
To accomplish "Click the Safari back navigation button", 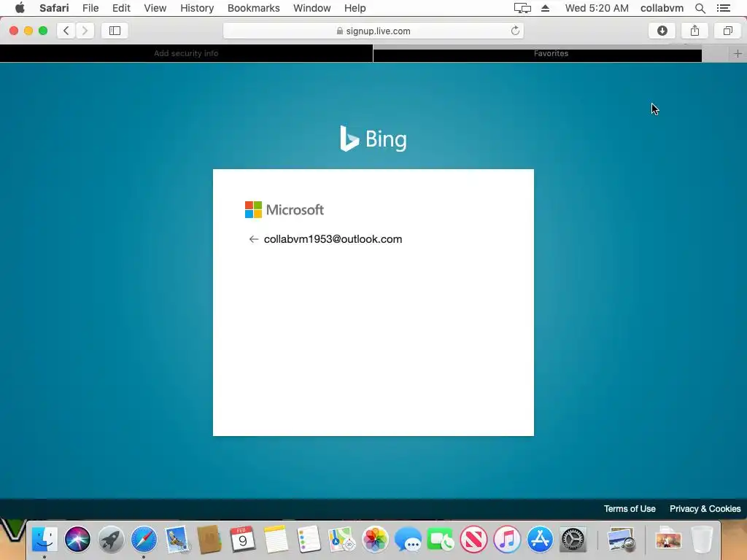I will [66, 31].
